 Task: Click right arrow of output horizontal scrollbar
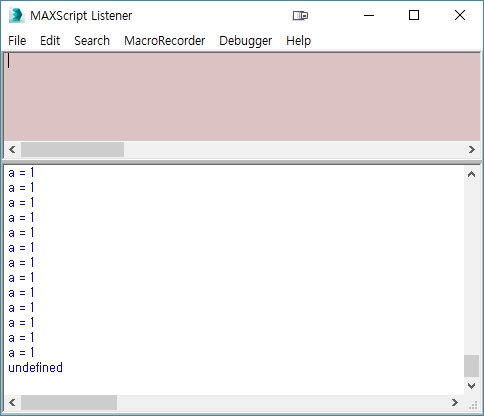[x=455, y=402]
